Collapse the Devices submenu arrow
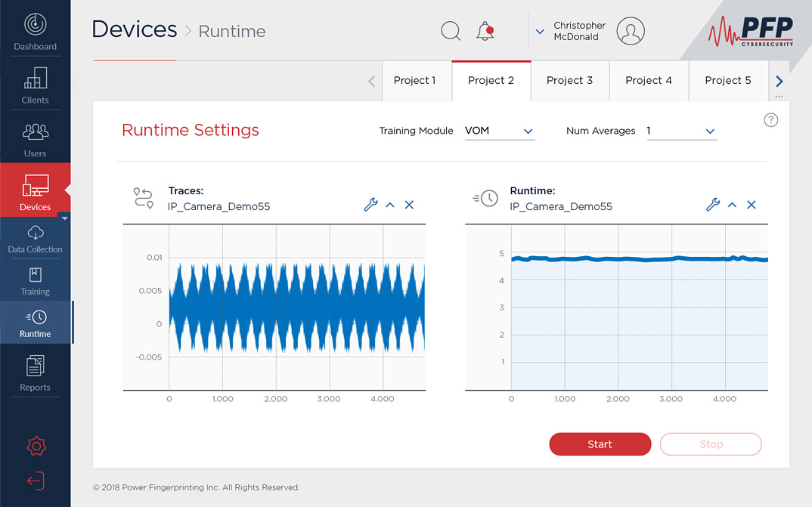The width and height of the screenshot is (812, 507). (65, 218)
